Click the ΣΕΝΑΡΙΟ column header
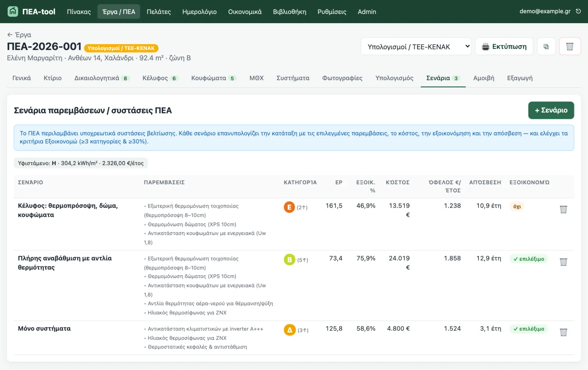 tap(31, 182)
